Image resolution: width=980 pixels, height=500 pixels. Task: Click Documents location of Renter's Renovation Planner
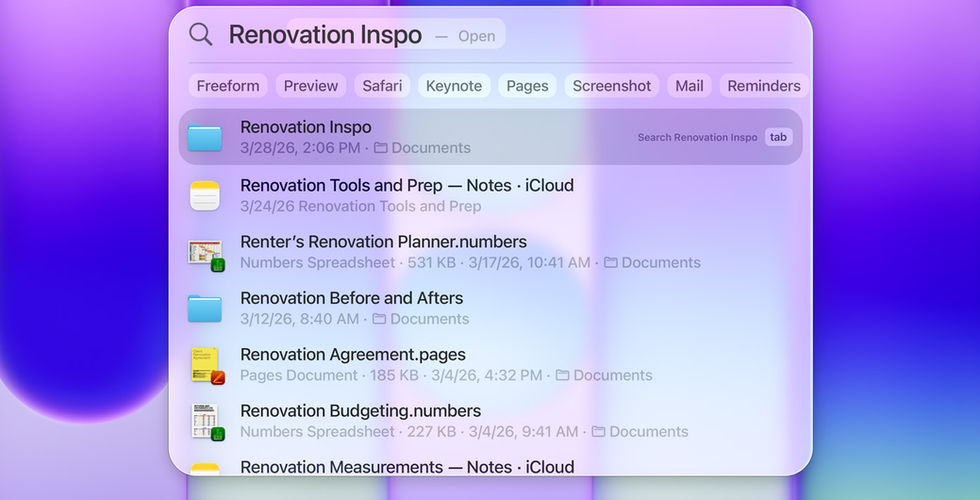(x=652, y=262)
